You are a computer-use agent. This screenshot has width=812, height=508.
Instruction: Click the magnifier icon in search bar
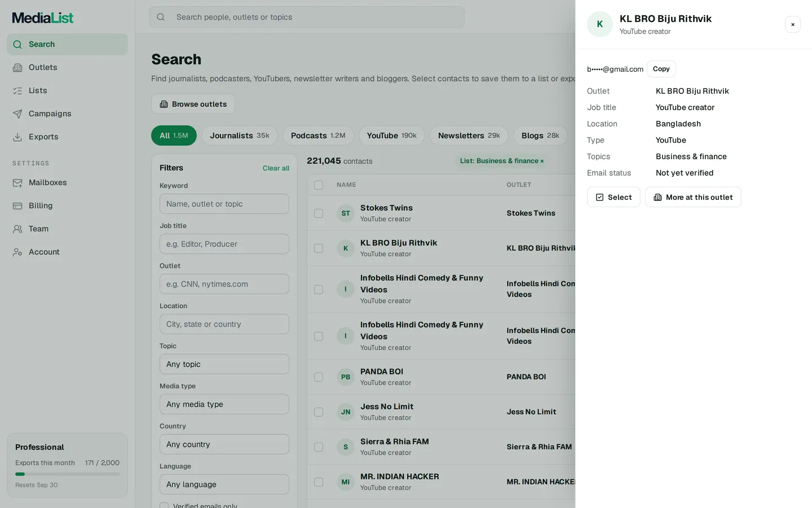click(x=161, y=17)
